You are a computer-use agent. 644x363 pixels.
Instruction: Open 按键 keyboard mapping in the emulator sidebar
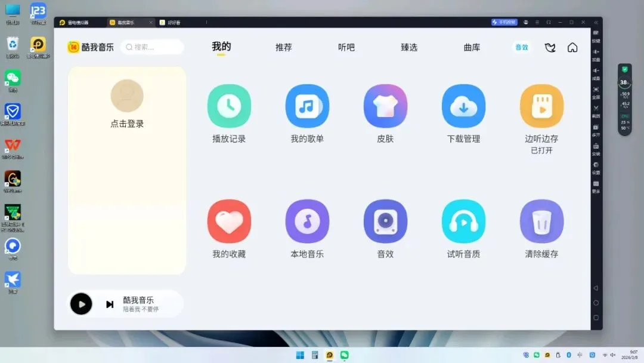point(596,36)
